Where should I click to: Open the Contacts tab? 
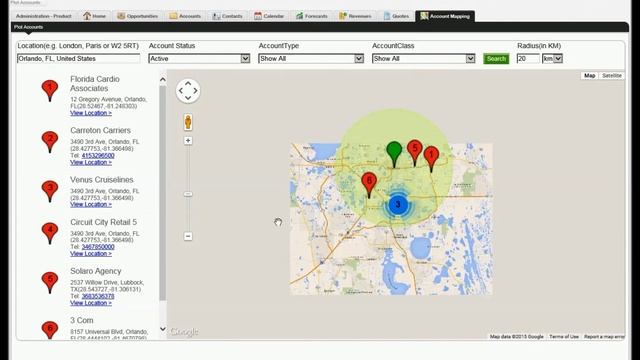[227, 16]
